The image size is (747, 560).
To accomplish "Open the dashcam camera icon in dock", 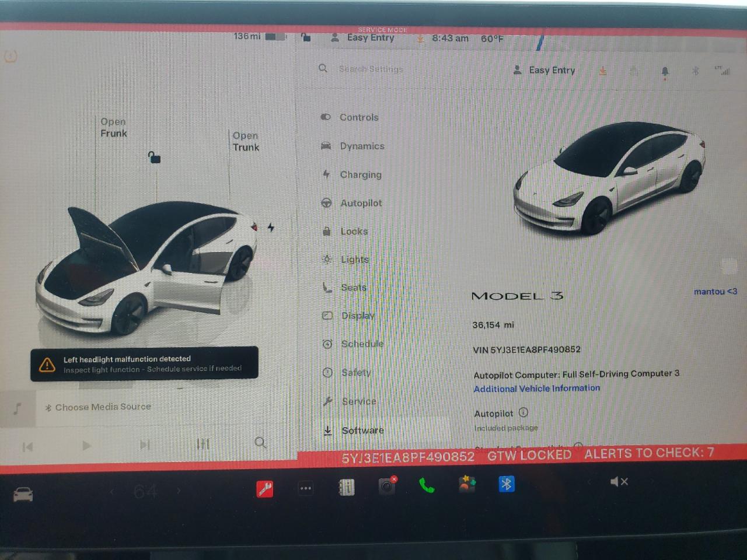I will pyautogui.click(x=388, y=485).
